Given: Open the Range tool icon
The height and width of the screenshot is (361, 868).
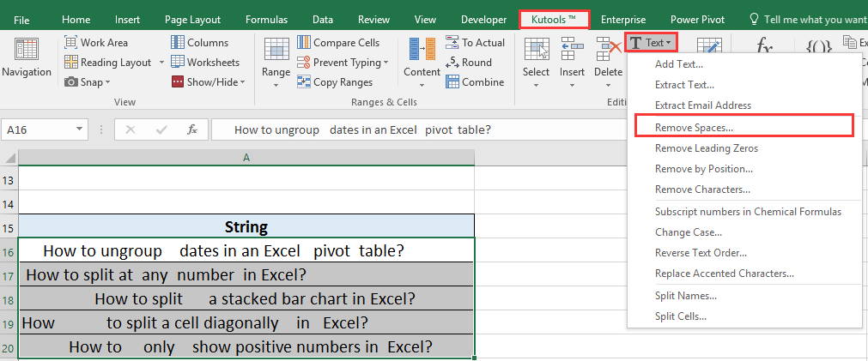Looking at the screenshot, I should click(x=276, y=51).
